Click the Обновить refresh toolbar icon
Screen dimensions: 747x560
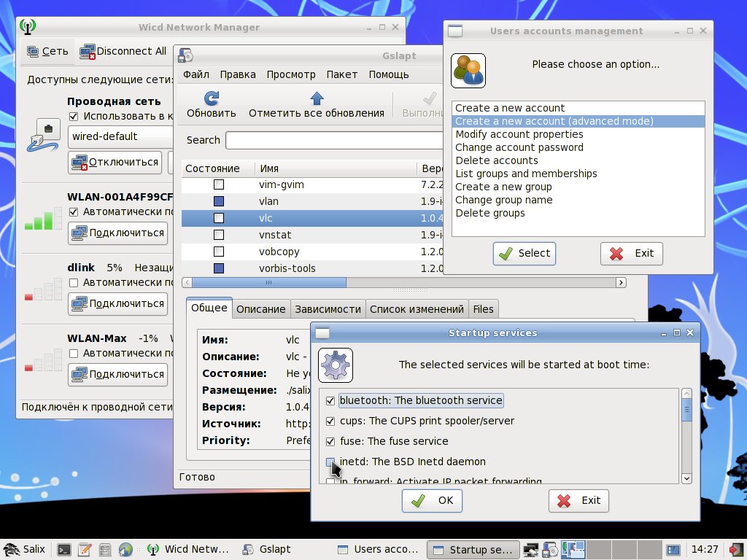[x=212, y=98]
